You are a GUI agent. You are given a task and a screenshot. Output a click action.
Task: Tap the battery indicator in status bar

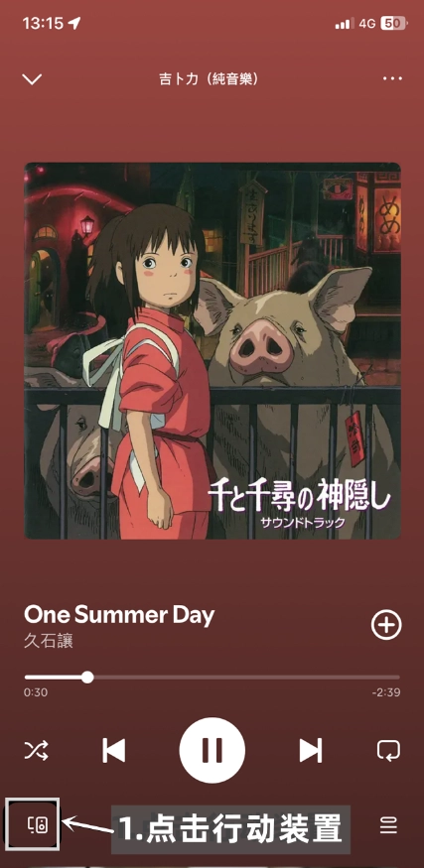[x=394, y=23]
